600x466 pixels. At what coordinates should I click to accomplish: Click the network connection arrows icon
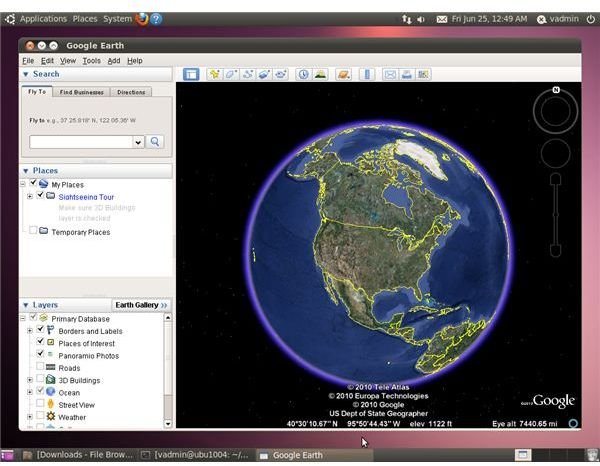click(406, 19)
